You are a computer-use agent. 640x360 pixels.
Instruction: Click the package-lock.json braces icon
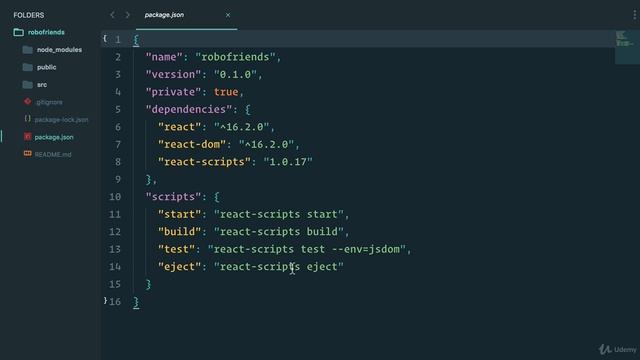(27, 119)
